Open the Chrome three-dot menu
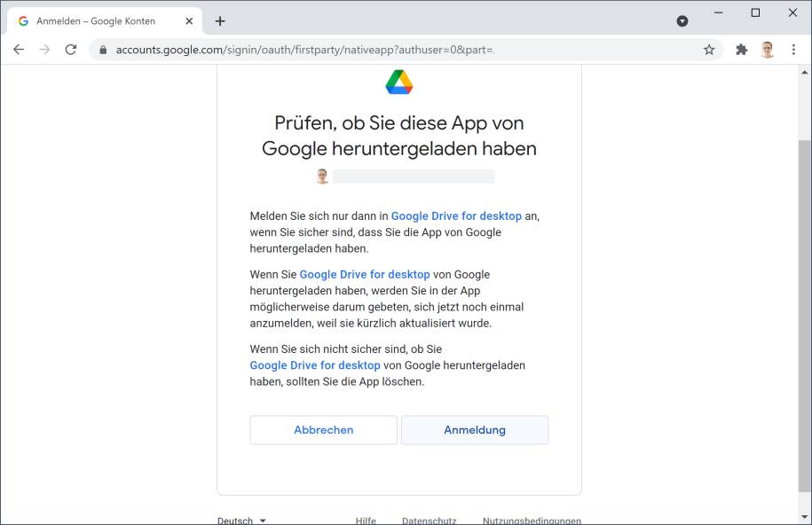Image resolution: width=812 pixels, height=525 pixels. (x=793, y=50)
